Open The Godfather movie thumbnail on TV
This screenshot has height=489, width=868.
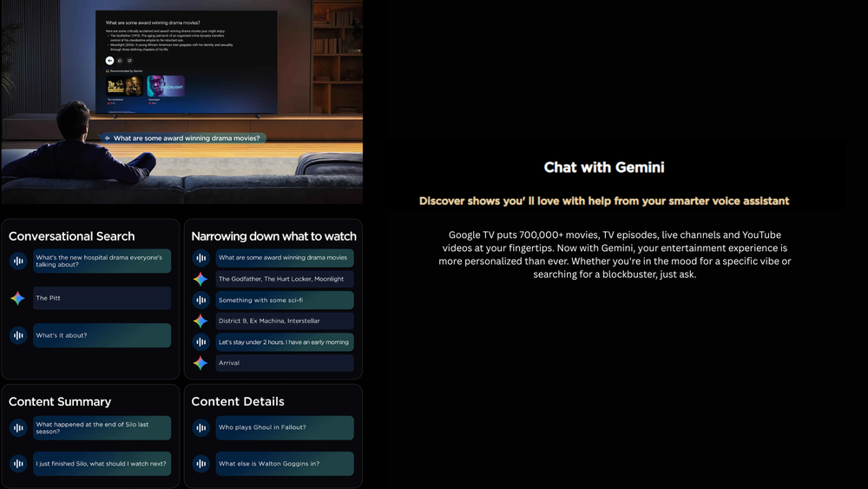(124, 86)
